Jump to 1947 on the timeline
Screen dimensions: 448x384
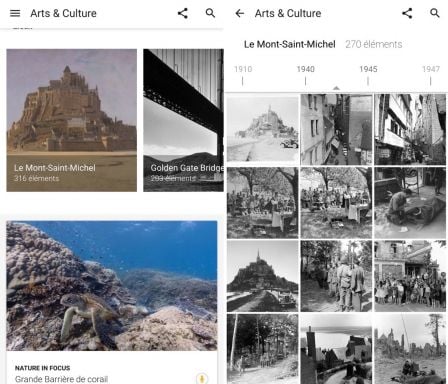[431, 69]
